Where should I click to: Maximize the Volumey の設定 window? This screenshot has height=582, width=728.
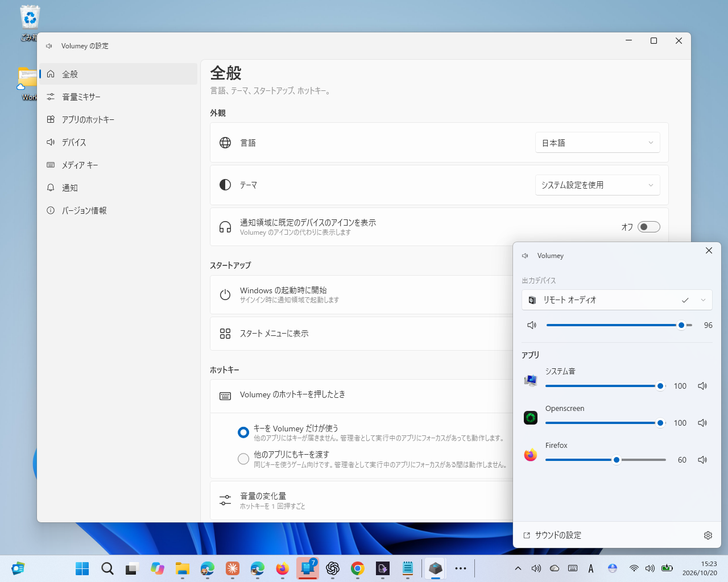click(x=653, y=41)
